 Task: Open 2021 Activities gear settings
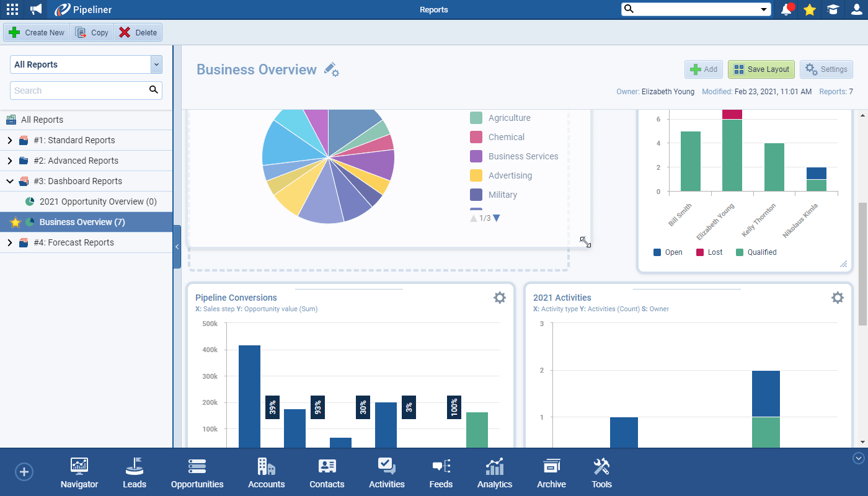click(837, 298)
